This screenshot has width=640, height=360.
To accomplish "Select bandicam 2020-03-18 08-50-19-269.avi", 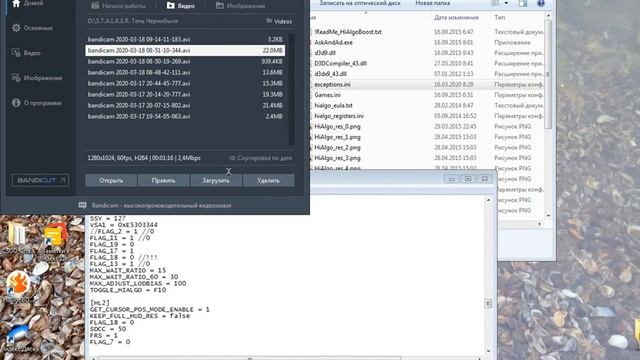I will pos(185,61).
